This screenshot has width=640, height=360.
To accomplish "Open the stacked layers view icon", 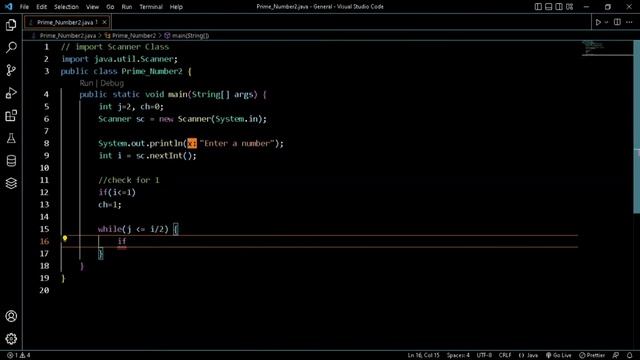I will (11, 183).
